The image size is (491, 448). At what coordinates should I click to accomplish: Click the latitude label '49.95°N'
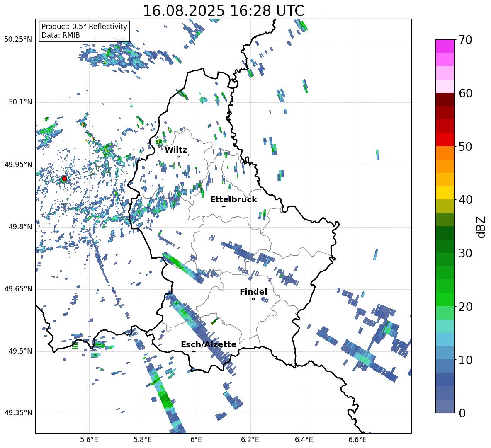pyautogui.click(x=18, y=164)
